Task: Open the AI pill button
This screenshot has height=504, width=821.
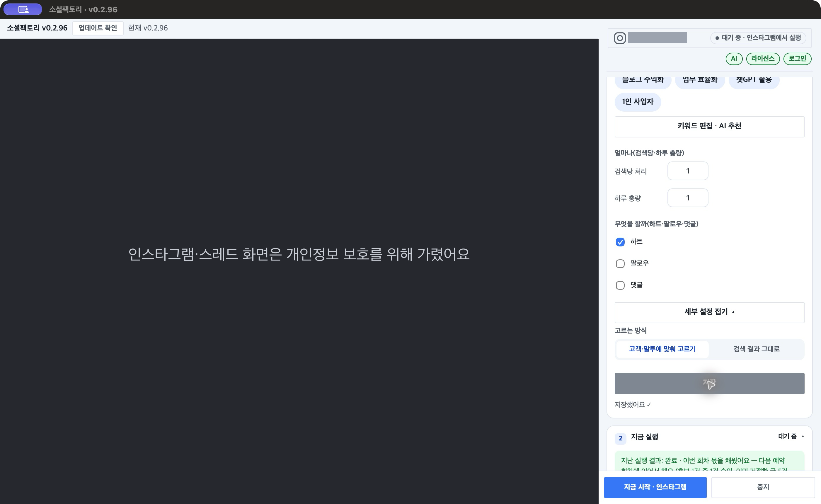Action: click(734, 59)
